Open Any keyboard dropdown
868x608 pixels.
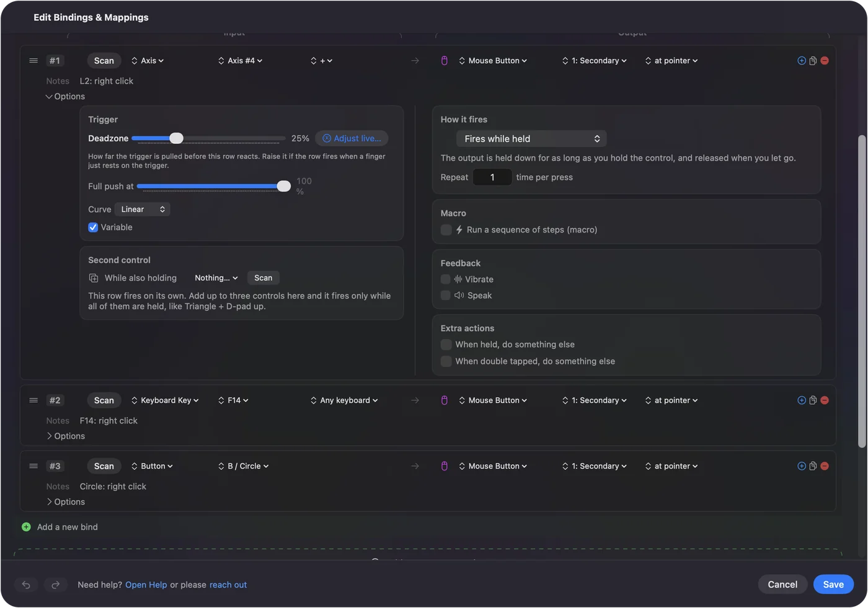[x=344, y=400]
